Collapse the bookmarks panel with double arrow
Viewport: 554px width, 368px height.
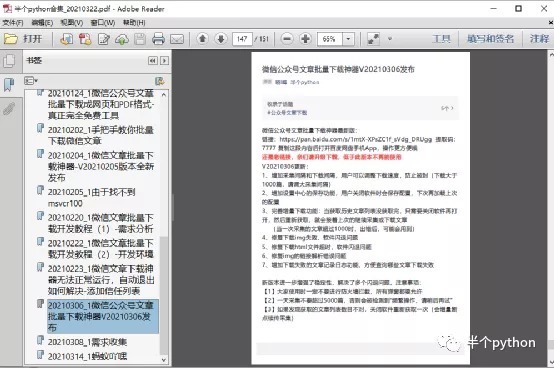(153, 61)
